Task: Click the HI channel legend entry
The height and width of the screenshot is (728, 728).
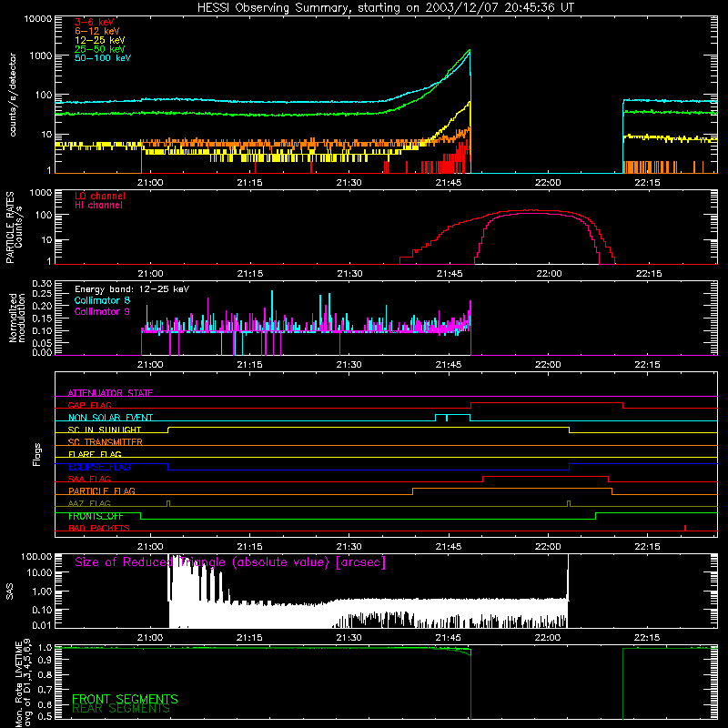Action: [99, 206]
